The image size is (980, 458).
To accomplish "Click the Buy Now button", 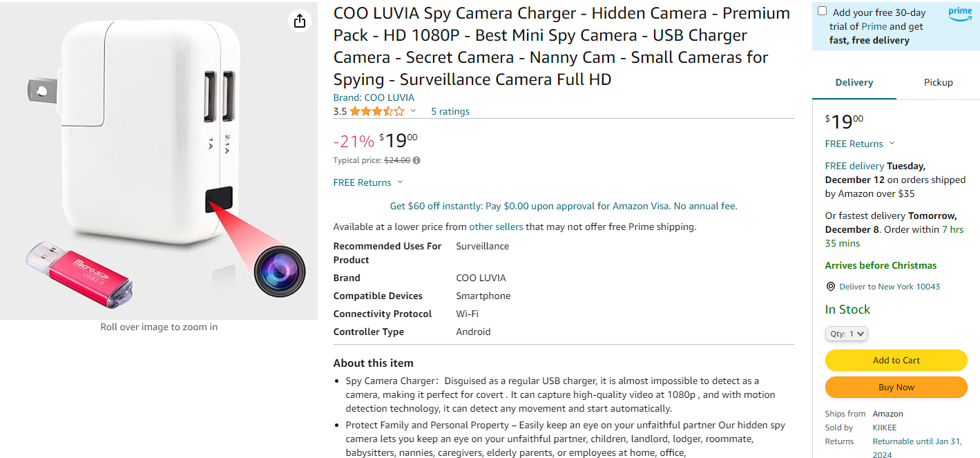I will tap(896, 388).
